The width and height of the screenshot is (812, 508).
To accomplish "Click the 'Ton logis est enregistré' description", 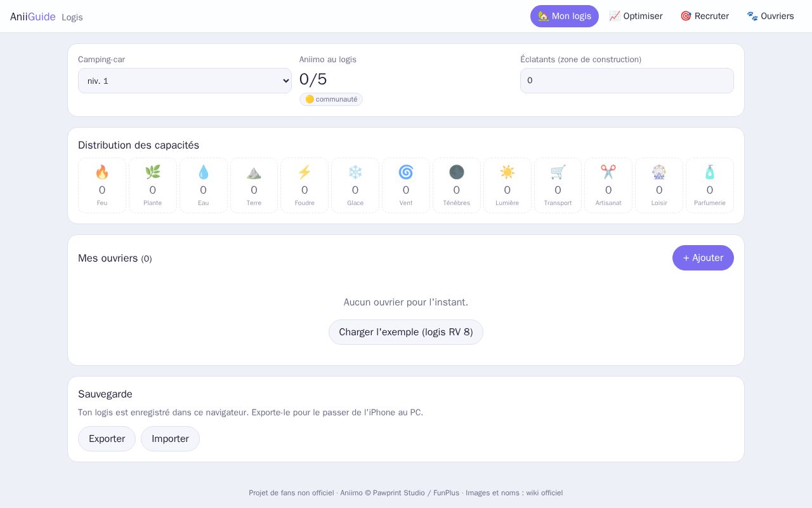I will tap(251, 413).
